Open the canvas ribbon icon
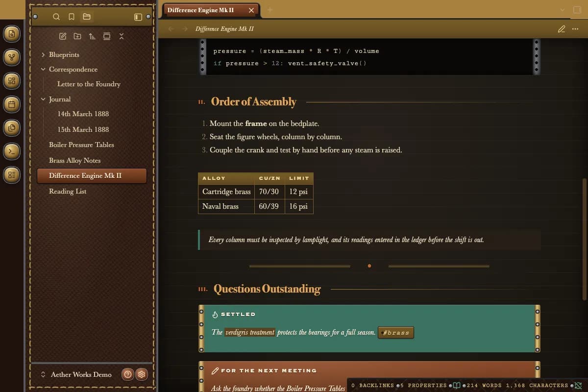The height and width of the screenshot is (392, 588). 12,81
